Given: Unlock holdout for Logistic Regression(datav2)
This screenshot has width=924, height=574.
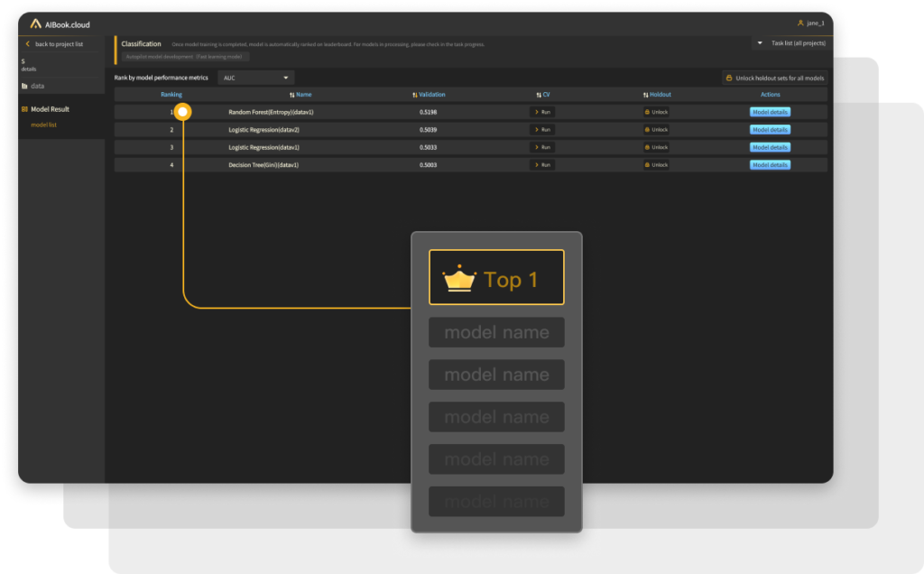Looking at the screenshot, I should coord(656,130).
